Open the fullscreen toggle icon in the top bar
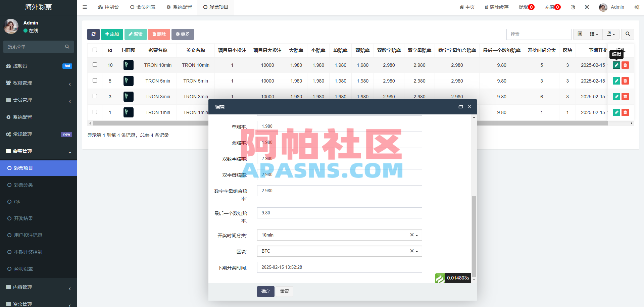The image size is (644, 307). [587, 7]
